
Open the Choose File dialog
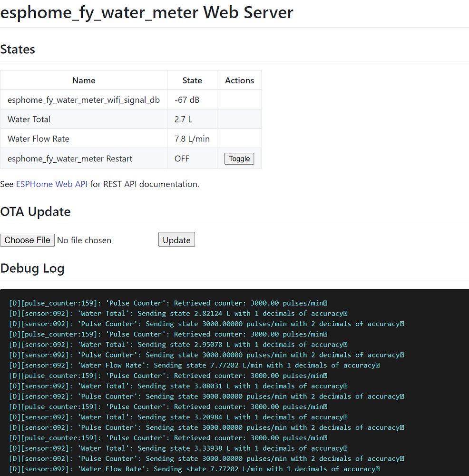coord(27,240)
